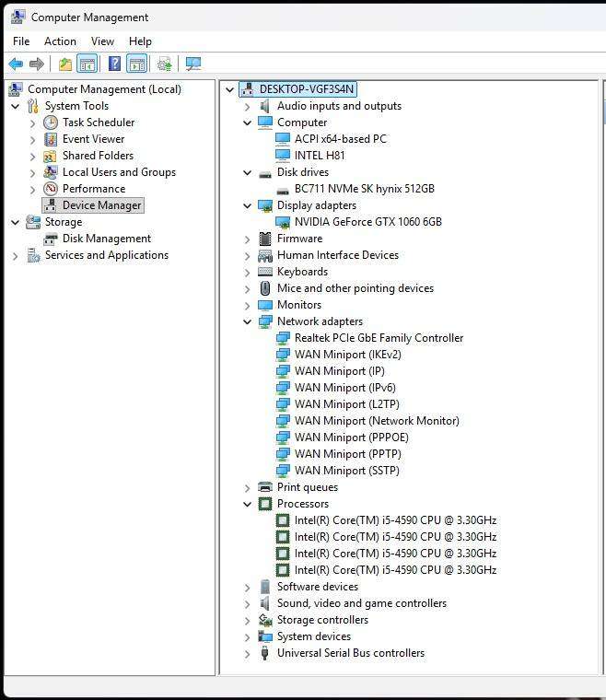Select Computer Management (Local) root
The image size is (606, 700).
[104, 89]
